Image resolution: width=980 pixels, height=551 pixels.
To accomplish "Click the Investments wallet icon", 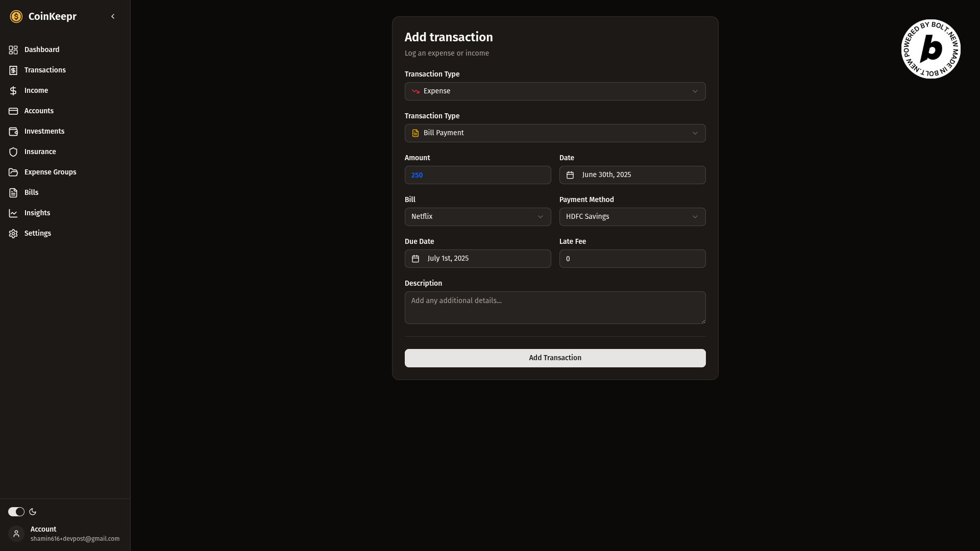I will click(x=13, y=132).
